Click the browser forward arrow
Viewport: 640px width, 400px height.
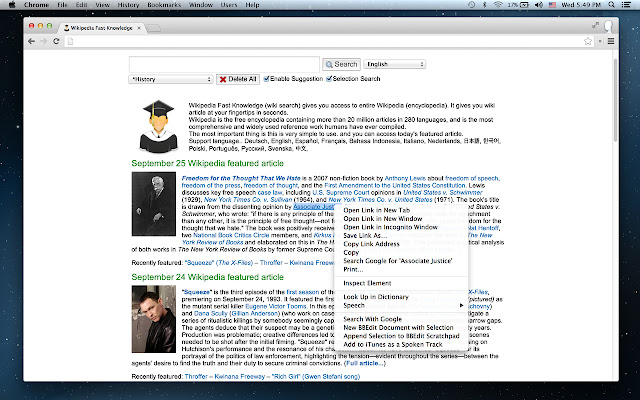[x=44, y=41]
